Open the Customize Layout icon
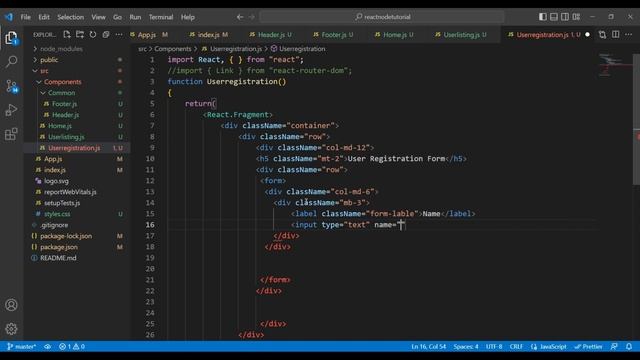This screenshot has width=640, height=360. pyautogui.click(x=576, y=17)
